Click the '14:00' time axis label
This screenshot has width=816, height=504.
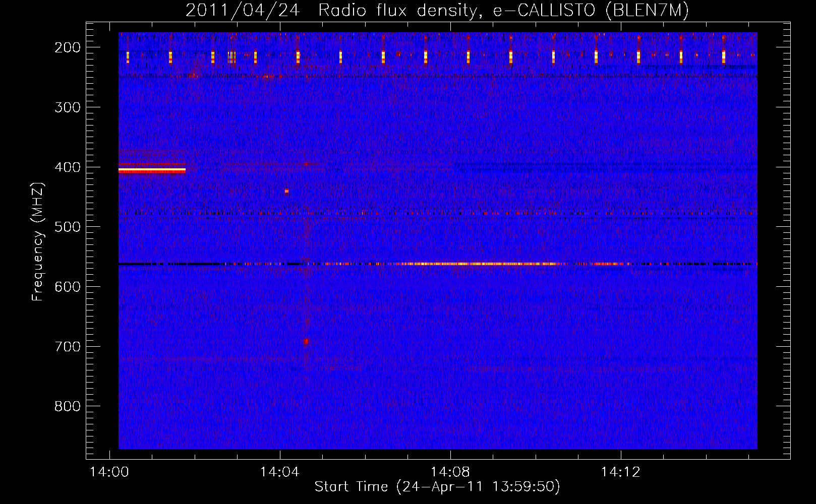(109, 472)
